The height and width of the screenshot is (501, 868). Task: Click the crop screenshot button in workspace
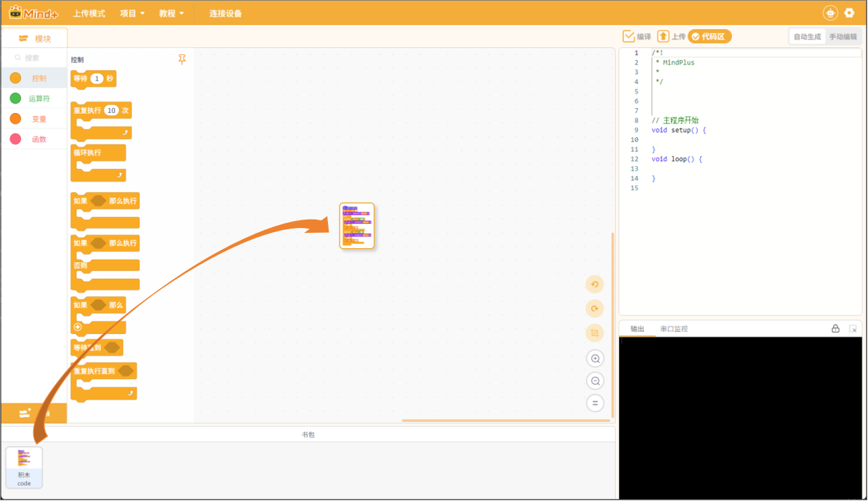pyautogui.click(x=595, y=333)
